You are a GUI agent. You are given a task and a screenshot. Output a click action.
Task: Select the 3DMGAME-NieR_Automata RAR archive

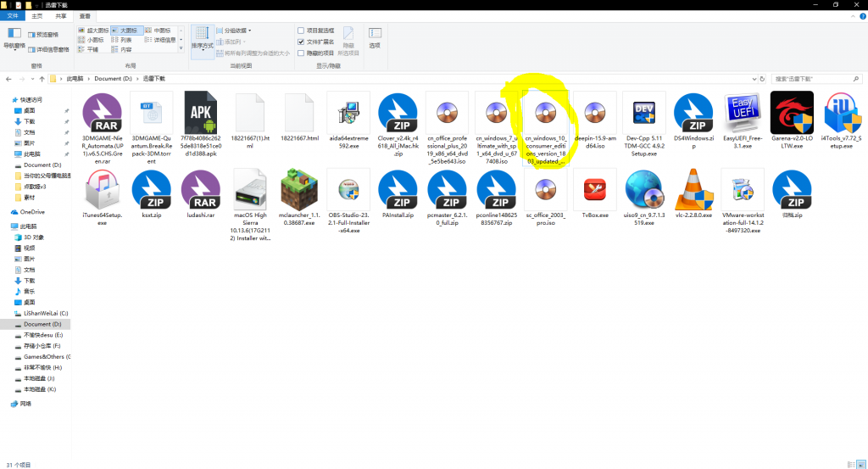(x=103, y=128)
